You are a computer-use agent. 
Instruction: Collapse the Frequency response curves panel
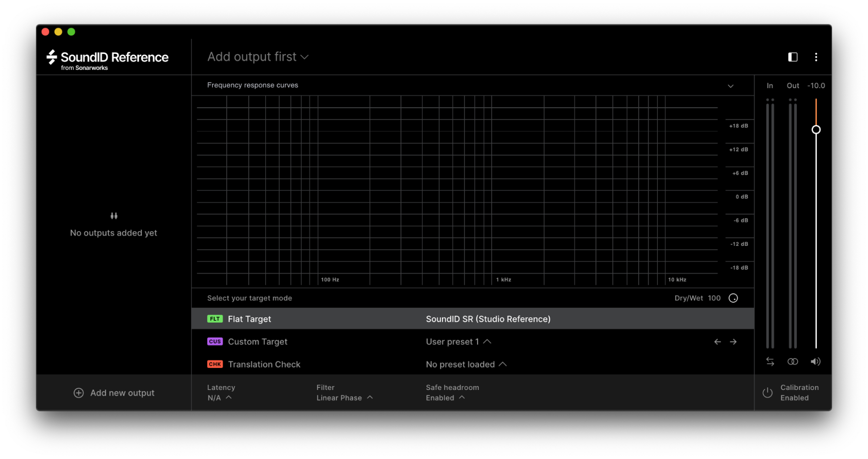730,86
